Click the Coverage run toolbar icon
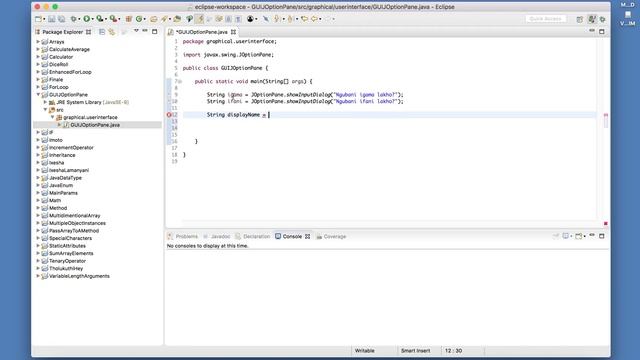This screenshot has height=360, width=640. tap(100, 19)
